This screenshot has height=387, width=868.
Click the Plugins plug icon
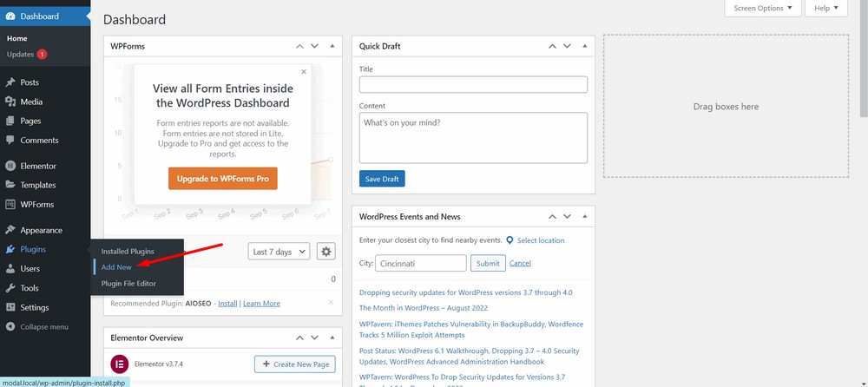10,249
